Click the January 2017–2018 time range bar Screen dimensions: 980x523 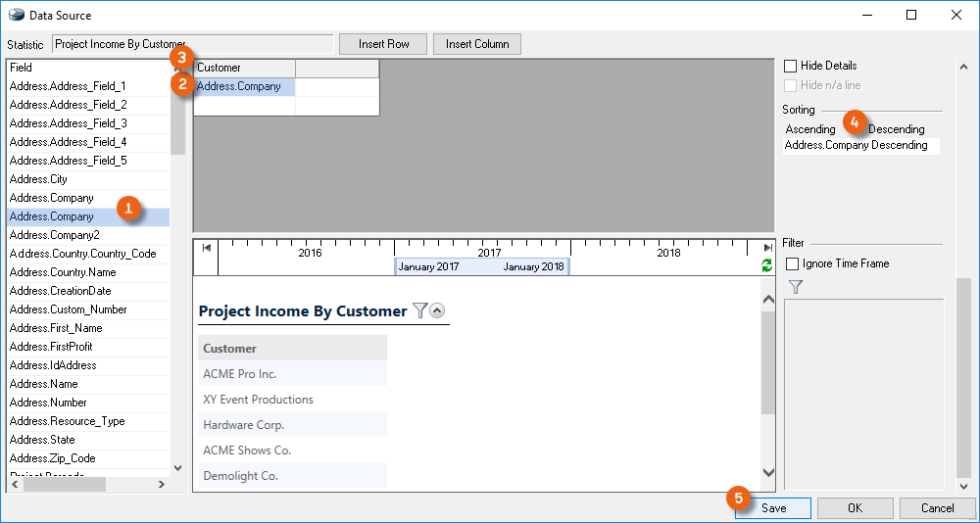point(481,266)
